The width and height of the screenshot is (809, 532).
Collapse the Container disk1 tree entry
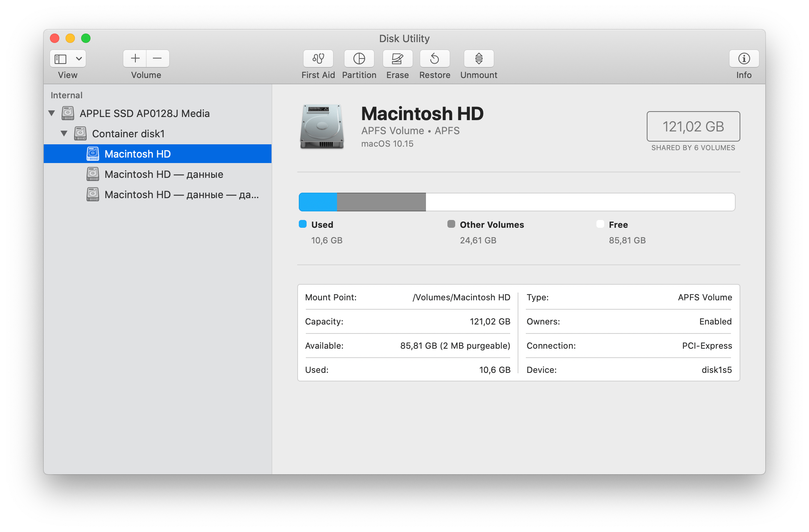coord(64,133)
